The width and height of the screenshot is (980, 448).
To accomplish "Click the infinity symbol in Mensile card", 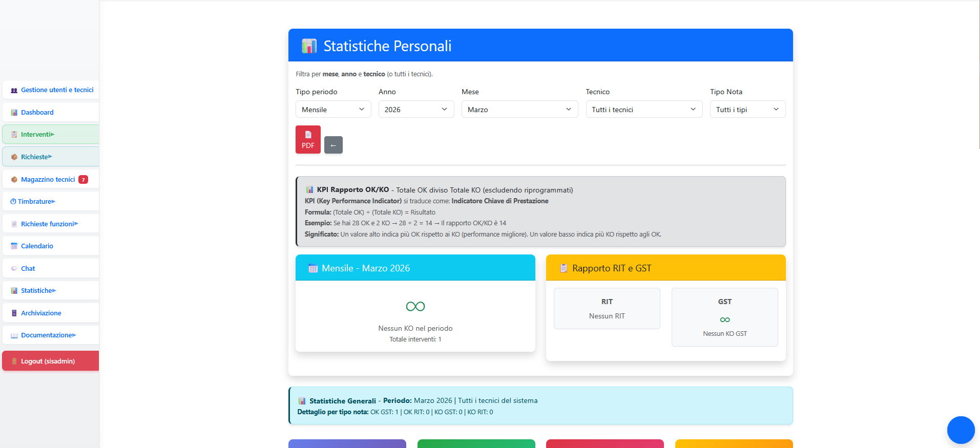I will (415, 306).
